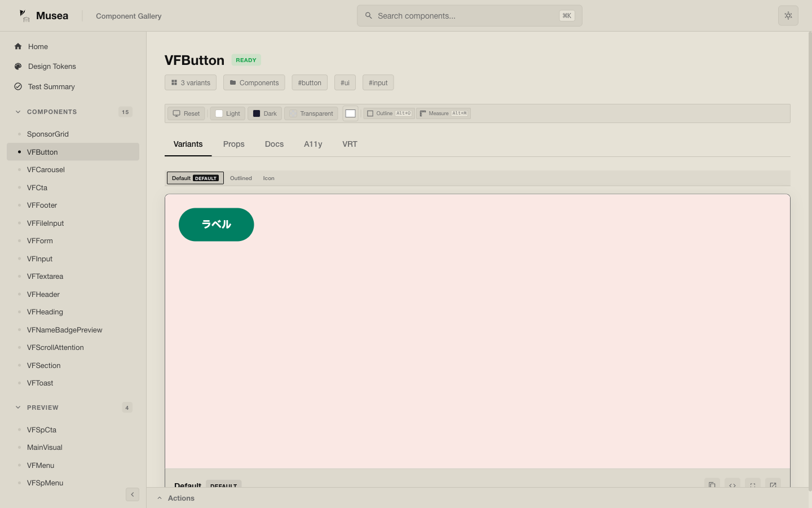Open Design Tokens via the palette icon

tap(18, 67)
